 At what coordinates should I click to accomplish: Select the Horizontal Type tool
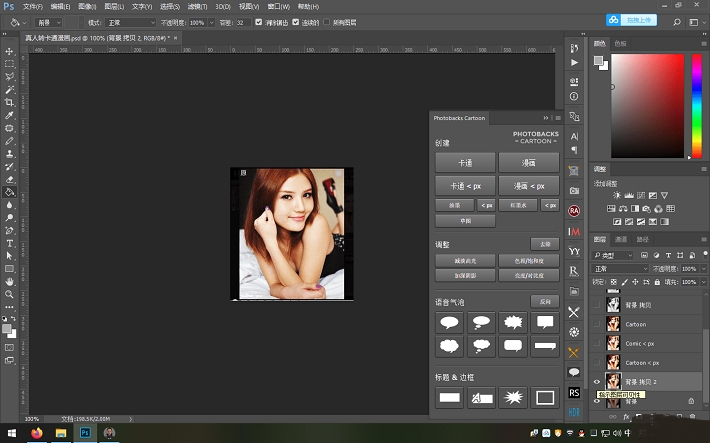tap(9, 243)
